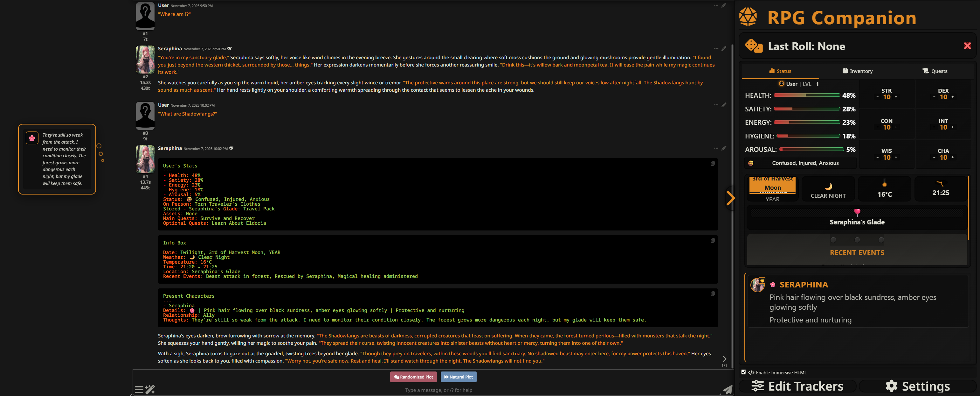
Task: Switch to the Quests tab
Action: tap(935, 71)
